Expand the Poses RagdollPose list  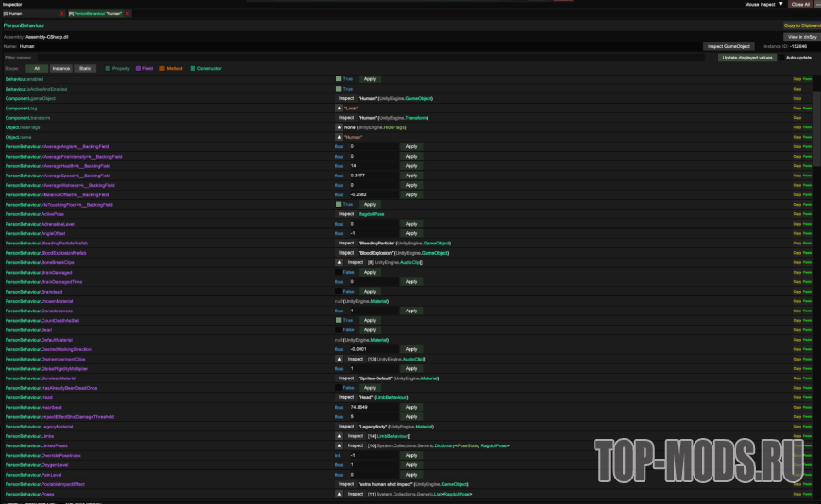coord(339,494)
